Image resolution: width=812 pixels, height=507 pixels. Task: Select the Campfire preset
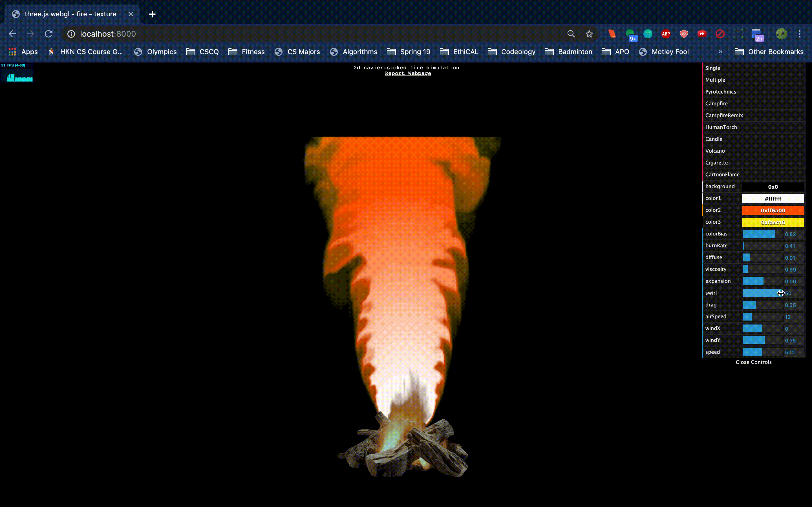point(716,104)
